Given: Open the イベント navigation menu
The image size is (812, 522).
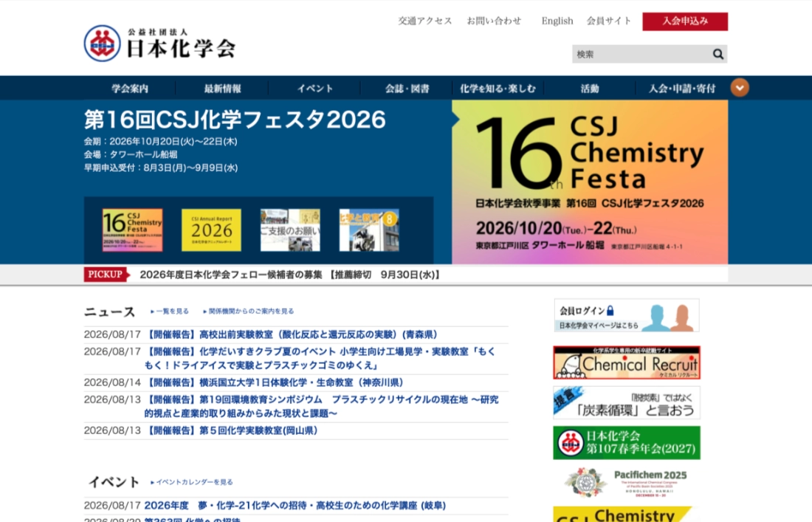Looking at the screenshot, I should [314, 89].
